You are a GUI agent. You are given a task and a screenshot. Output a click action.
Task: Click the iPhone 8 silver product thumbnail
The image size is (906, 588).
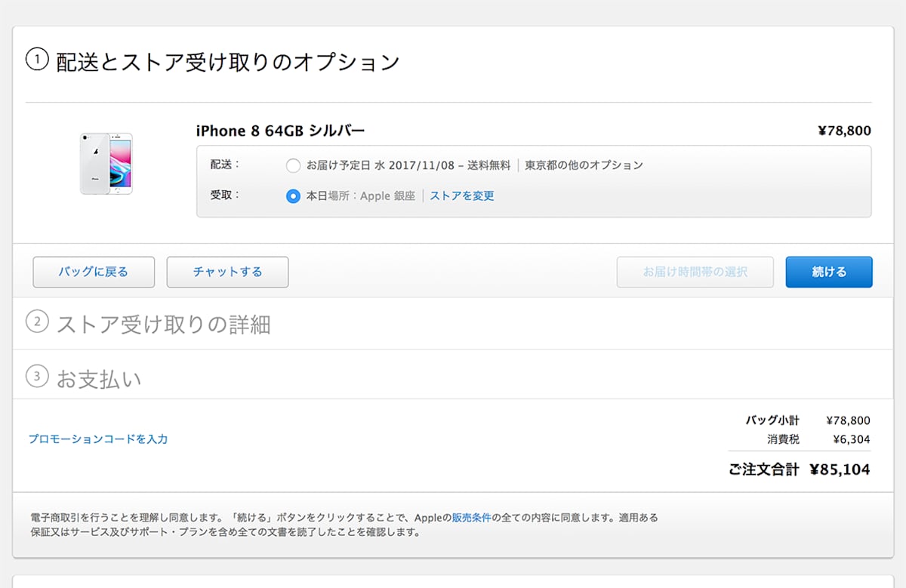click(x=106, y=164)
